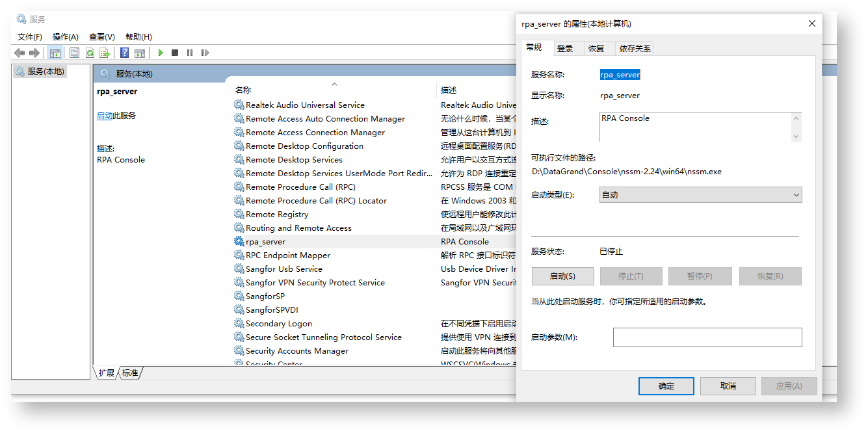The height and width of the screenshot is (433, 868).
Task: Click into the 启动参数(M) input field
Action: (707, 337)
